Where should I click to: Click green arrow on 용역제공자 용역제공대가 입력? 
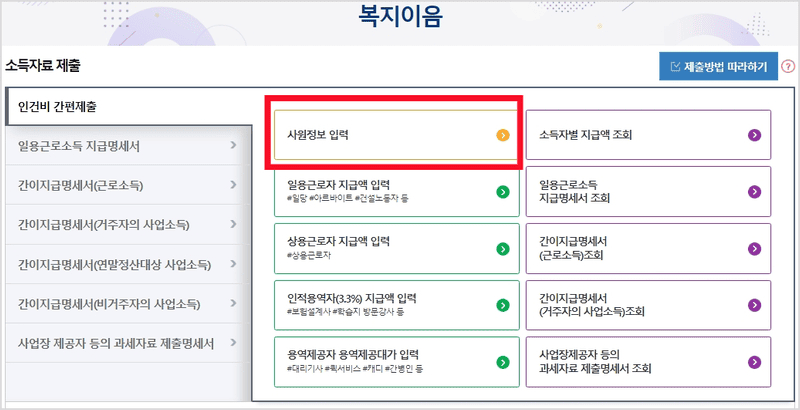pos(503,362)
